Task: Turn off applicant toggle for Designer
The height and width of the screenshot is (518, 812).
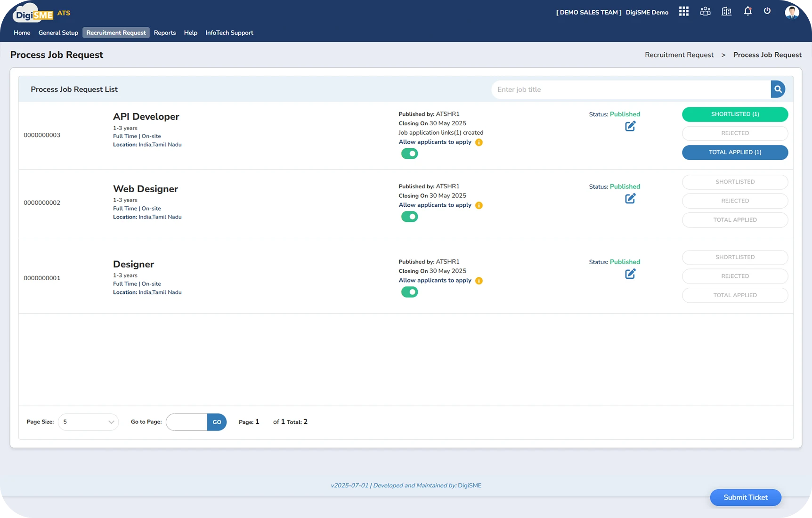Action: (409, 292)
